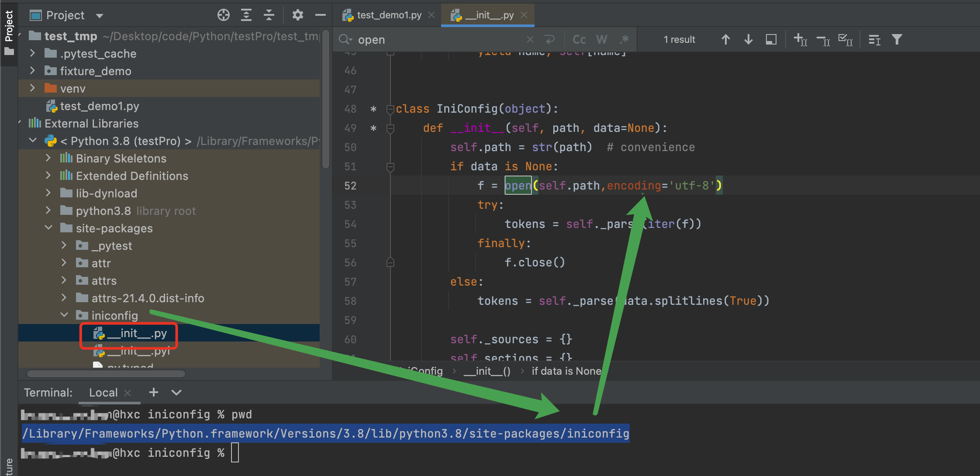Click unselect occurrence icon
Image resolution: width=980 pixels, height=476 pixels.
tap(823, 40)
